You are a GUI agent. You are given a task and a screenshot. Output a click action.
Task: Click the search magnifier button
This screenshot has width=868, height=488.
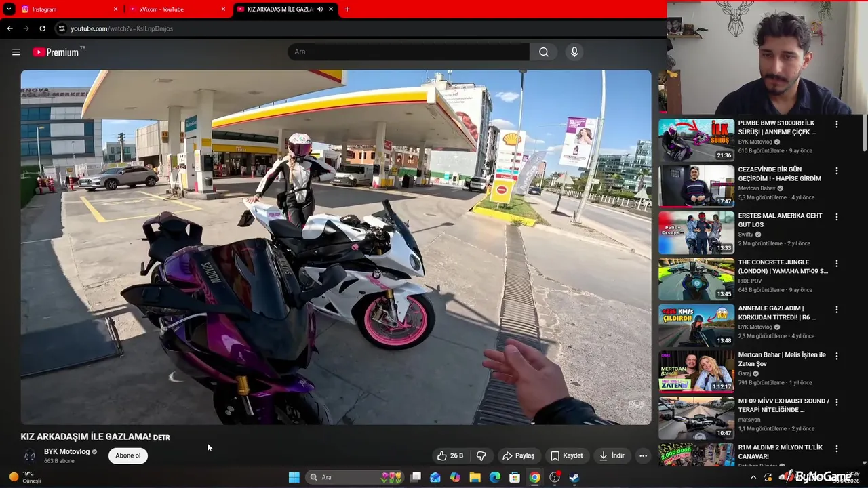[544, 52]
